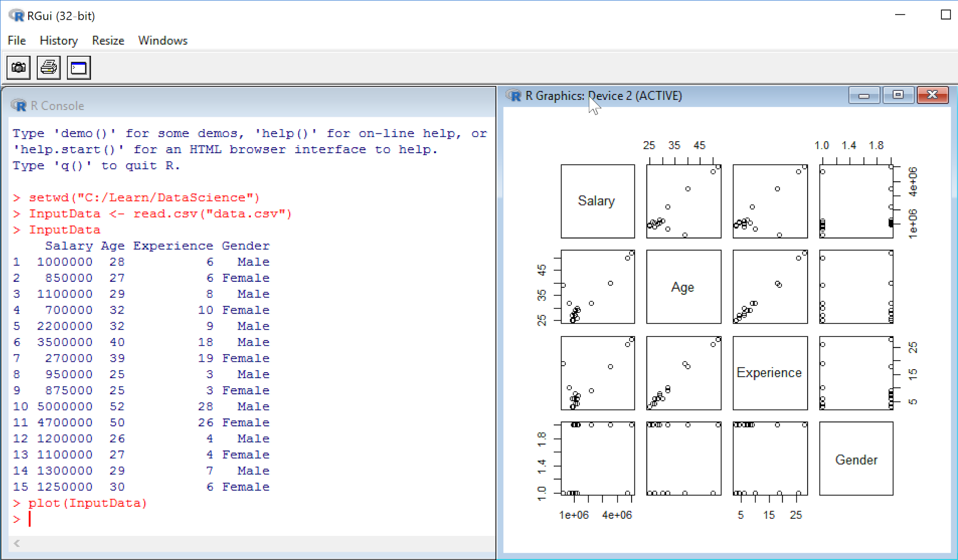Close the R Graphics device window

pyautogui.click(x=932, y=95)
